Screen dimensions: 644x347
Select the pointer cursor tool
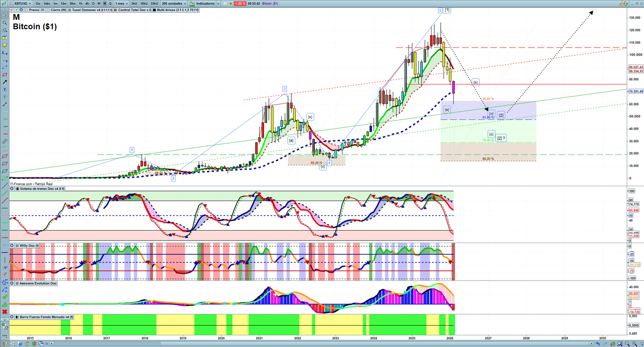4,16
